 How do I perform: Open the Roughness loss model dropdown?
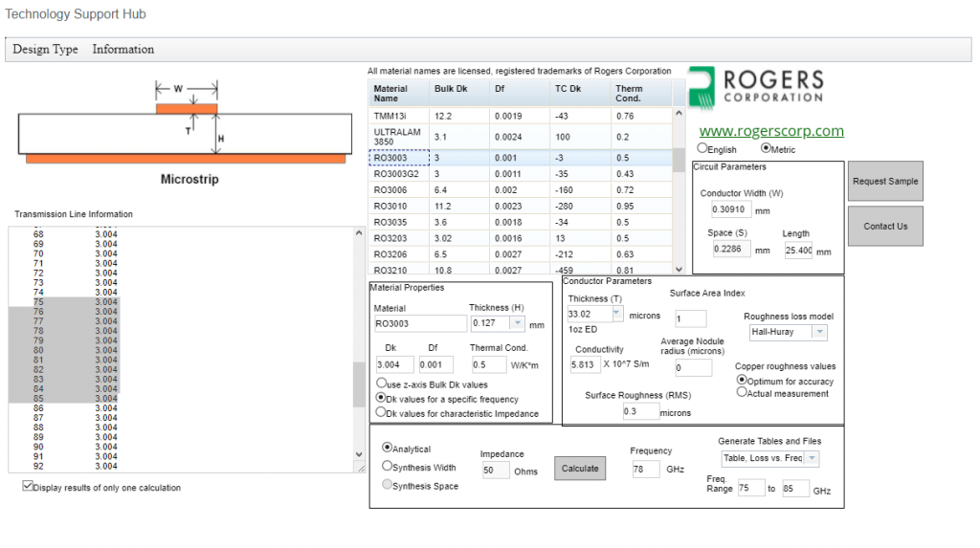(x=819, y=332)
